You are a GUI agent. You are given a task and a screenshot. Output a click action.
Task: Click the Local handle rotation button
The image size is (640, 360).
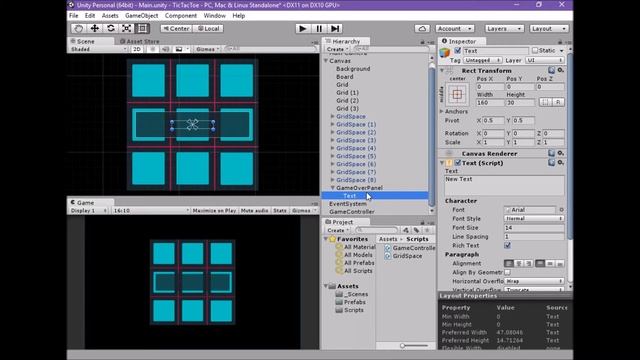(x=208, y=29)
